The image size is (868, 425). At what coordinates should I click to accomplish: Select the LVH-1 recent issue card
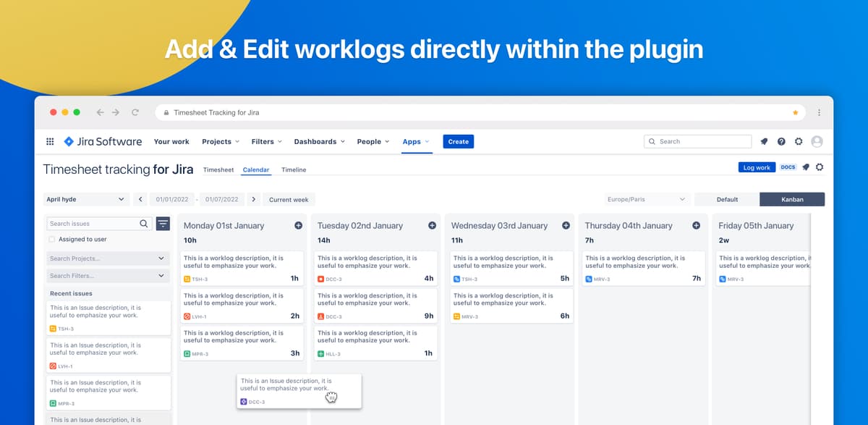(x=109, y=355)
